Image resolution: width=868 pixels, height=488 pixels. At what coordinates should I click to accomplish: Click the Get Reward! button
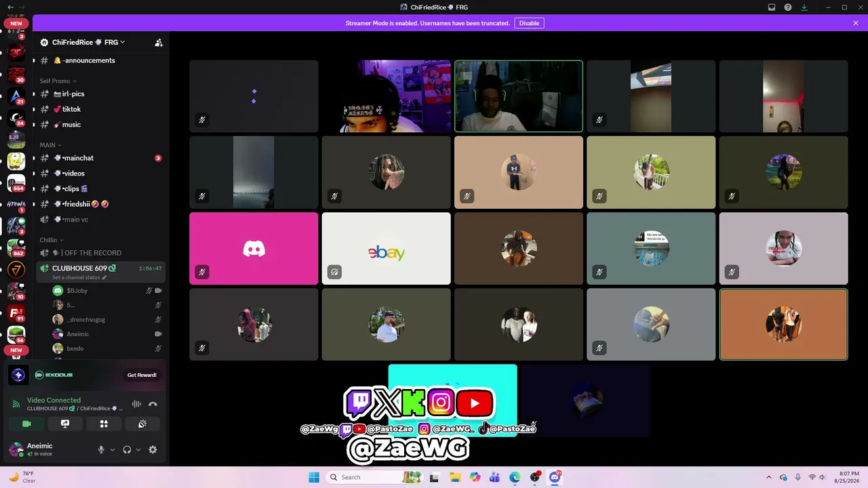click(142, 375)
